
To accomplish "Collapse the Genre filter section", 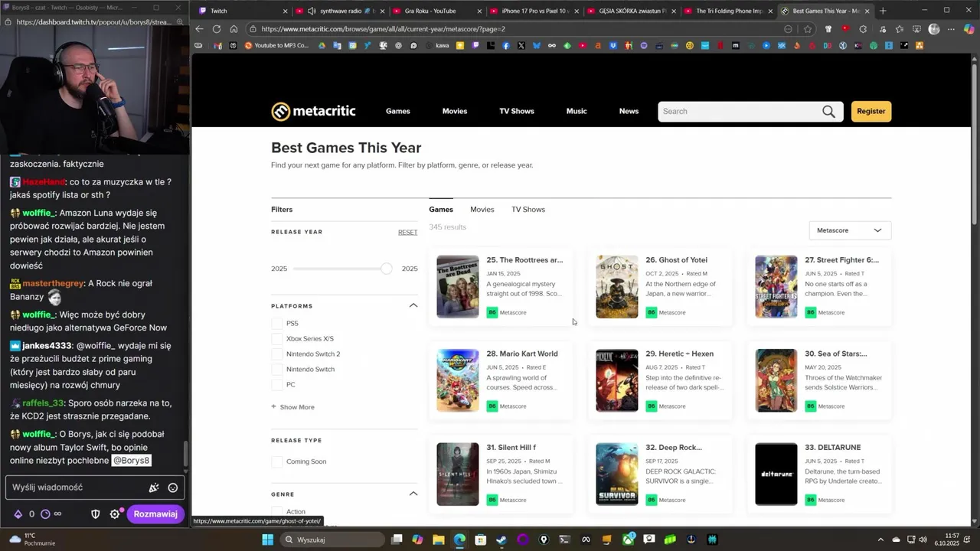I will [413, 494].
